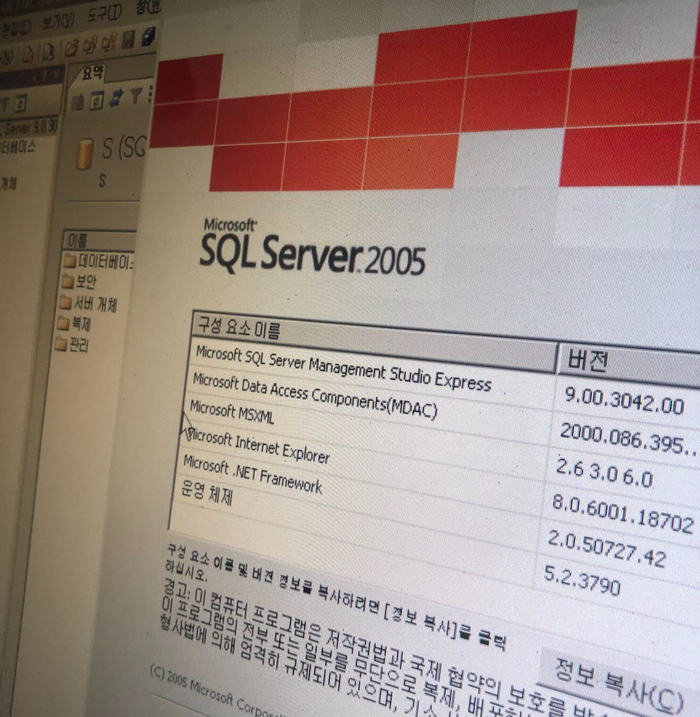
Task: Click the 관리 folder icon in the Summary list
Action: click(x=61, y=344)
